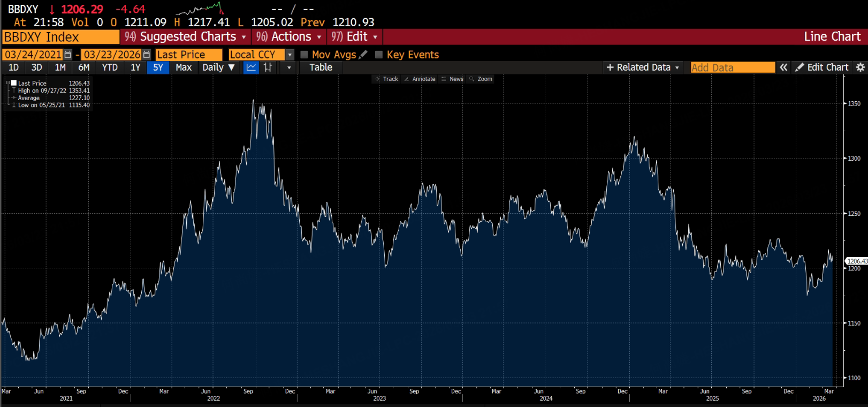The image size is (868, 407).
Task: Activate the Zoom tool
Action: click(481, 79)
